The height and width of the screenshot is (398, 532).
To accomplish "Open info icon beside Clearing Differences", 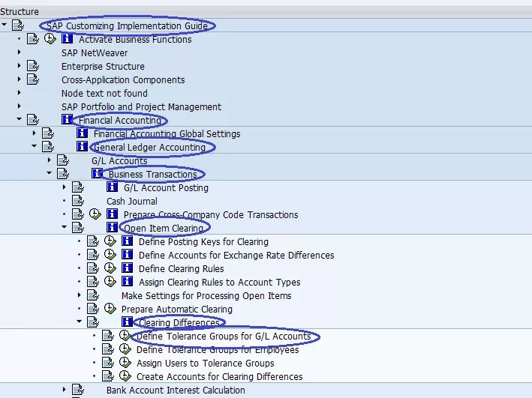I will (x=127, y=322).
